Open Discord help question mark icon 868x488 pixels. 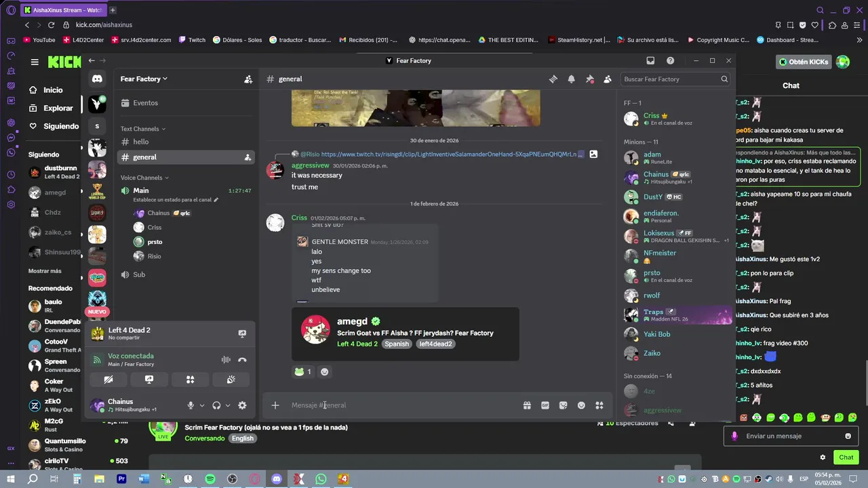pyautogui.click(x=670, y=60)
